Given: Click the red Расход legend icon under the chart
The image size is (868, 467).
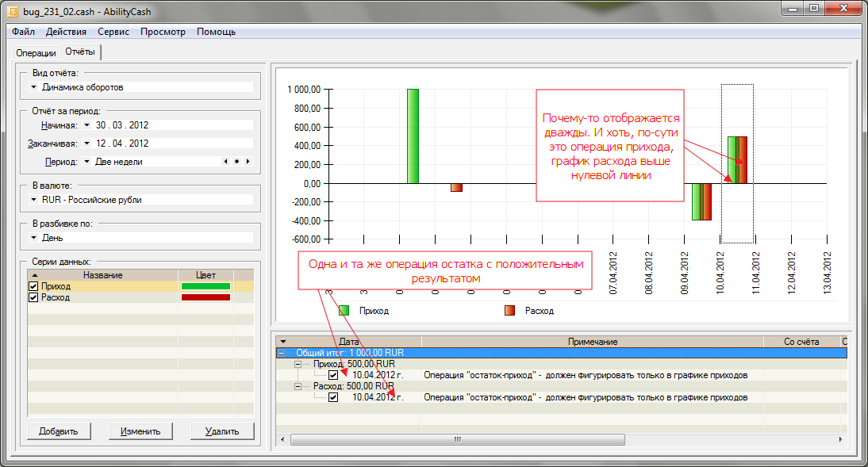Looking at the screenshot, I should pyautogui.click(x=510, y=311).
